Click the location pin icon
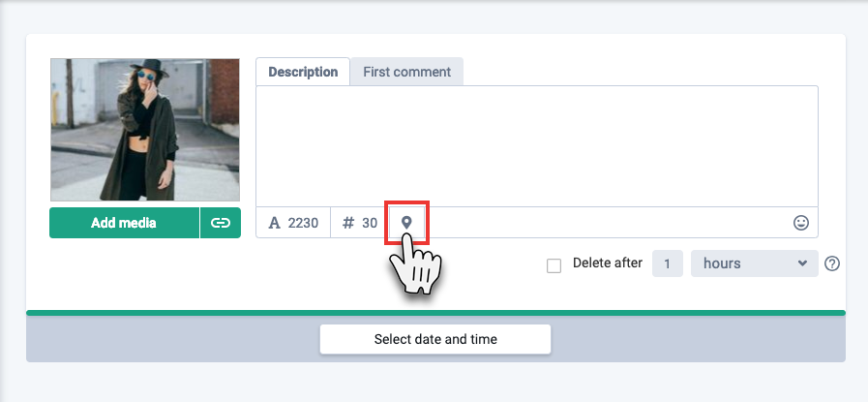868x402 pixels. coord(406,223)
